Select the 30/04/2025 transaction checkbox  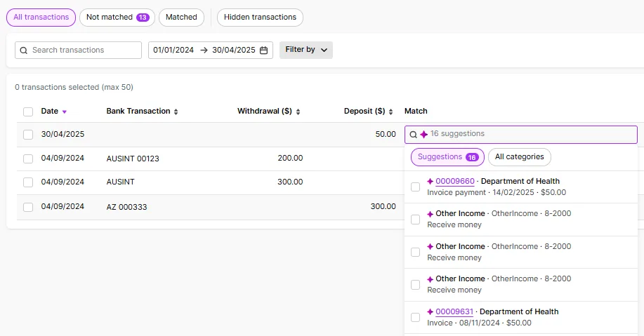point(28,135)
